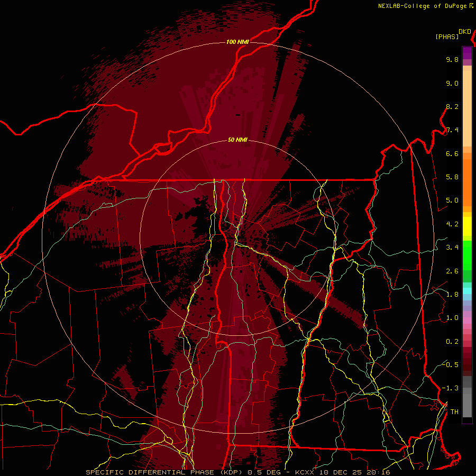Click the light peach band of the color bar
This screenshot has height=476, width=476.
467,108
